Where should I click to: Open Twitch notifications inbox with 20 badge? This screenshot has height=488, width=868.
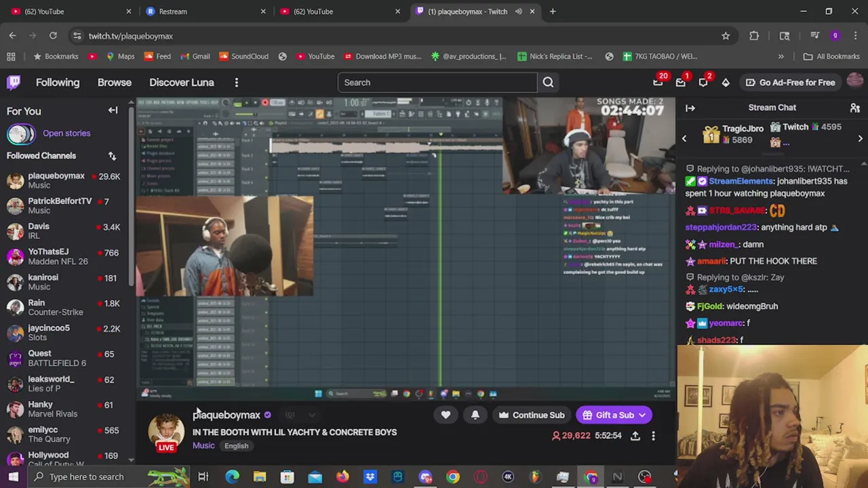[x=658, y=83]
